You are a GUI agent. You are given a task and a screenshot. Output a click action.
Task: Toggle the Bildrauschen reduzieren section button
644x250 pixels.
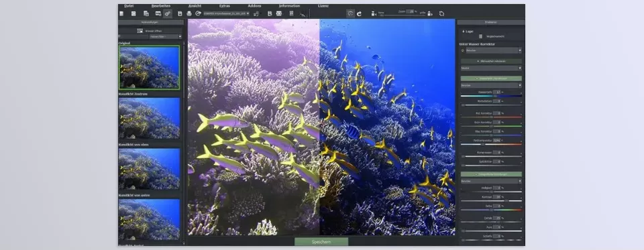[491, 61]
